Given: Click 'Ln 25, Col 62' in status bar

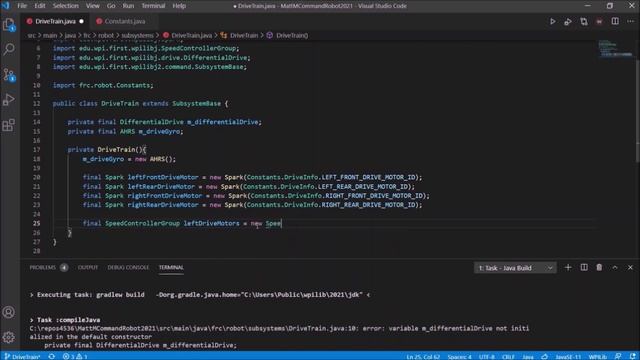Looking at the screenshot, I should 423,356.
